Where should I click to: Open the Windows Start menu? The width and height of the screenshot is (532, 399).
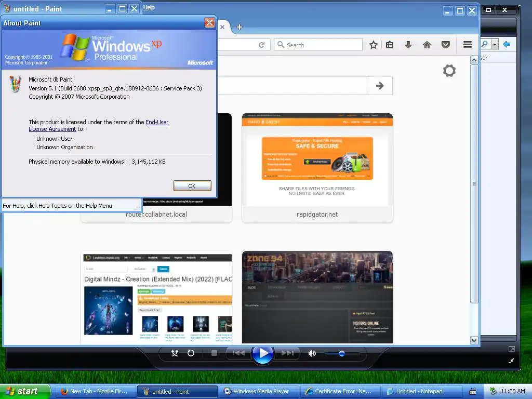pyautogui.click(x=24, y=391)
